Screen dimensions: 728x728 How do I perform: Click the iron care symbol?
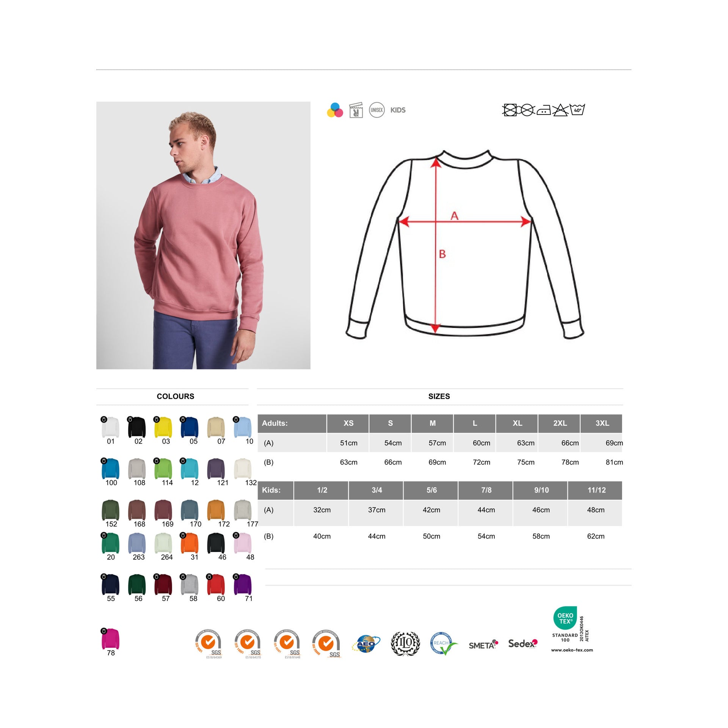(x=544, y=110)
